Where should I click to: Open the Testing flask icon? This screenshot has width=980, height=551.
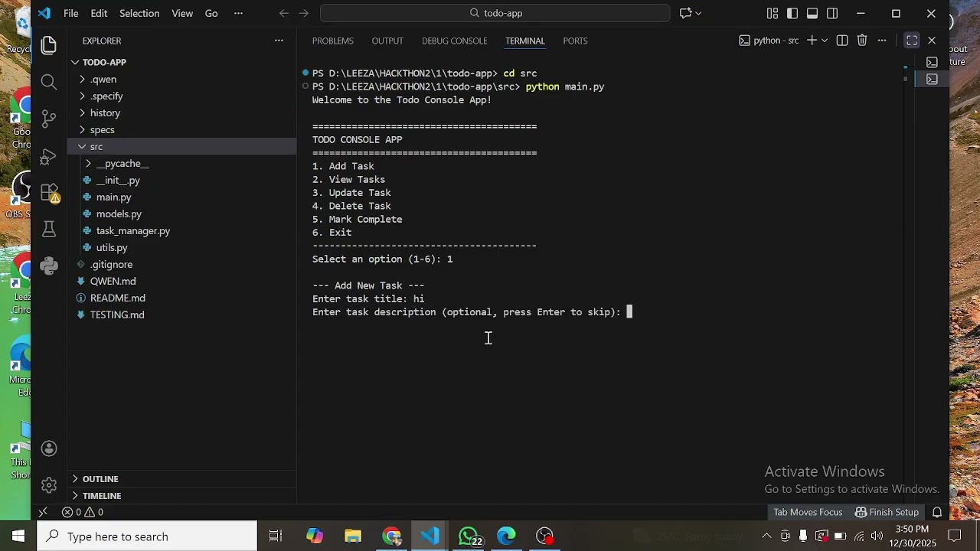pos(49,229)
